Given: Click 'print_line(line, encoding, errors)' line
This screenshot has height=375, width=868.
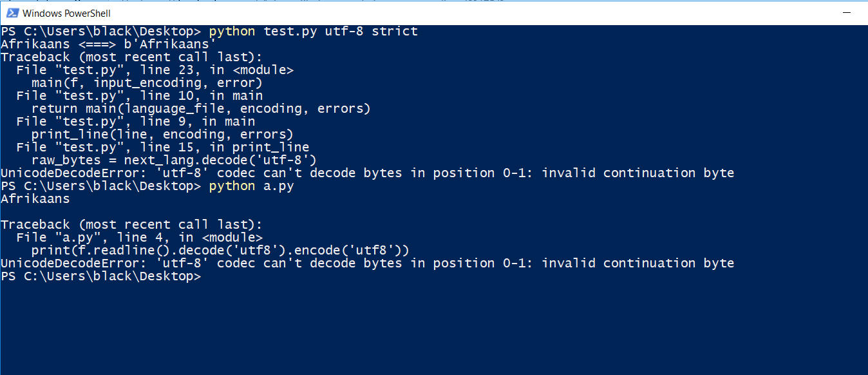Looking at the screenshot, I should pyautogui.click(x=163, y=134).
